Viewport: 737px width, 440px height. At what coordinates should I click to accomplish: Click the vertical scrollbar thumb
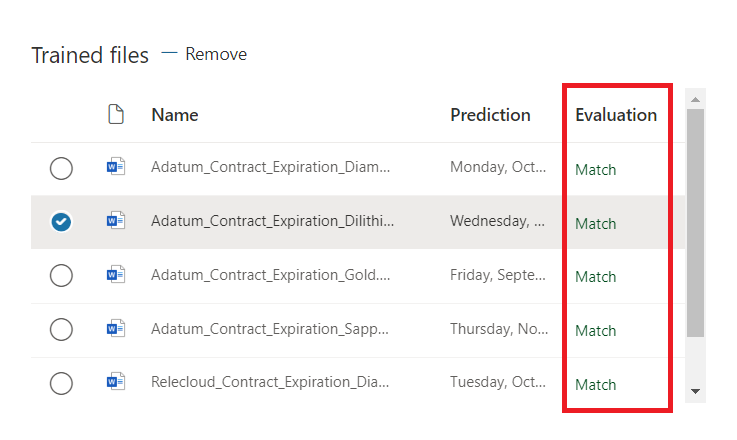point(695,220)
